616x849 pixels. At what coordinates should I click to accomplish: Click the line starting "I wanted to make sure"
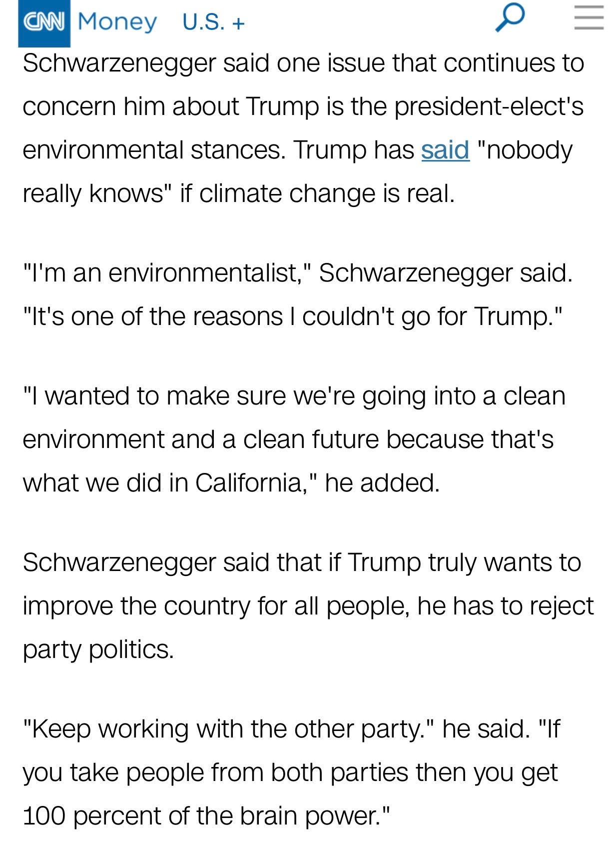pos(294,396)
